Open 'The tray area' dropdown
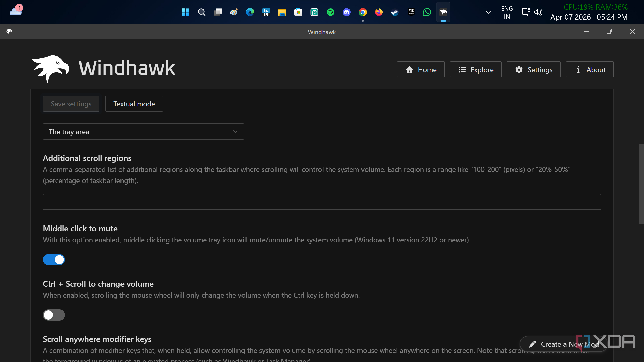Screen dimensions: 644x362 click(143, 131)
